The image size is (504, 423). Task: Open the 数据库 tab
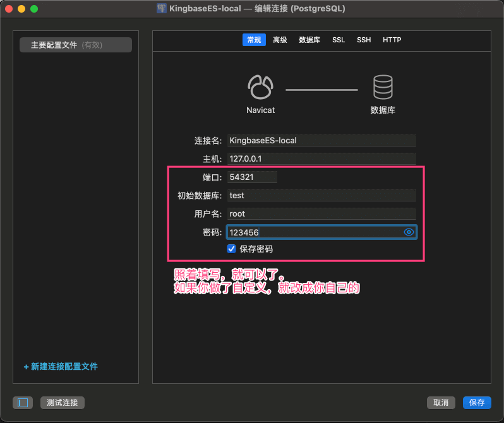pyautogui.click(x=309, y=40)
